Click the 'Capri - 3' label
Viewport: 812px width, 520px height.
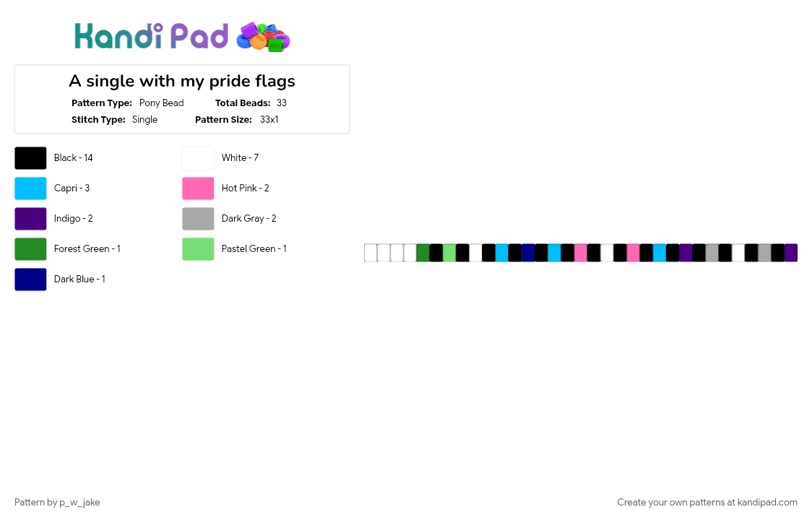coord(72,188)
